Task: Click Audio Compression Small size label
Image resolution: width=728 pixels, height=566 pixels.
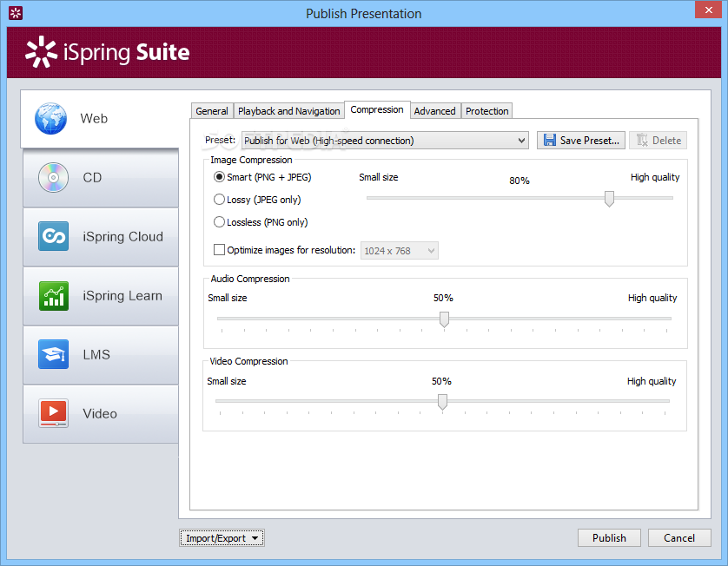Action: [228, 298]
